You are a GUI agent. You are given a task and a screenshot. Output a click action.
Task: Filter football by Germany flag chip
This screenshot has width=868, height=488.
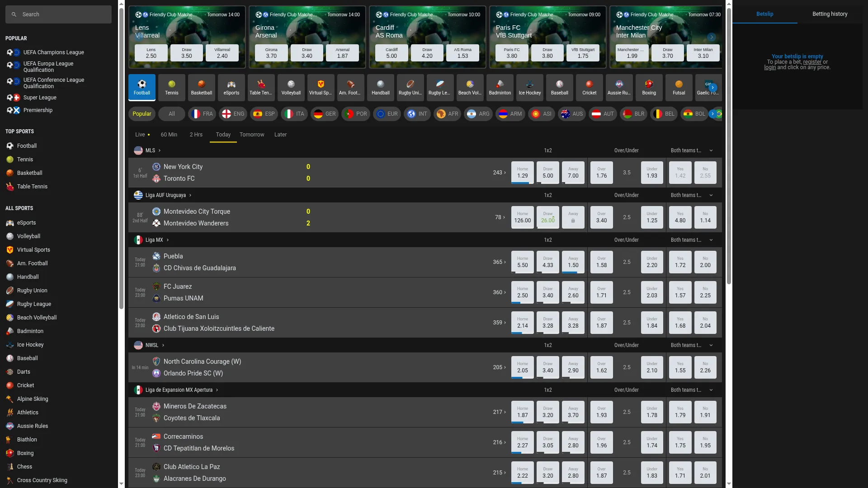(325, 114)
